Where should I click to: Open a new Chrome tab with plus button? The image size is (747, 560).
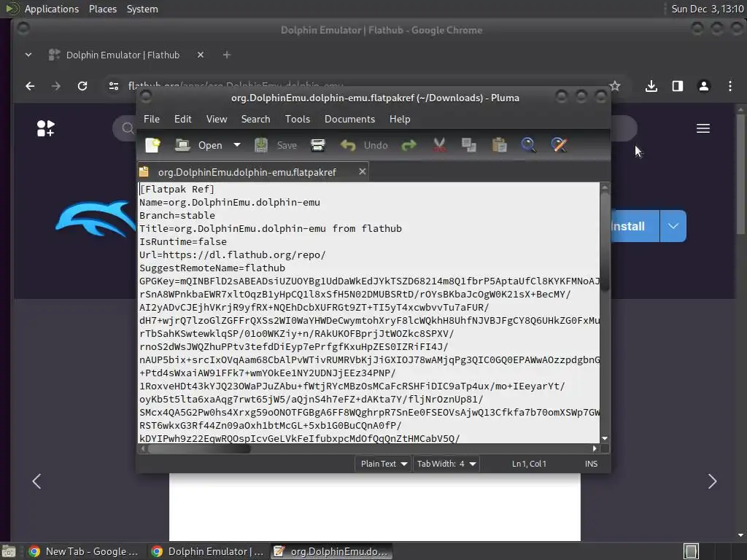point(227,55)
